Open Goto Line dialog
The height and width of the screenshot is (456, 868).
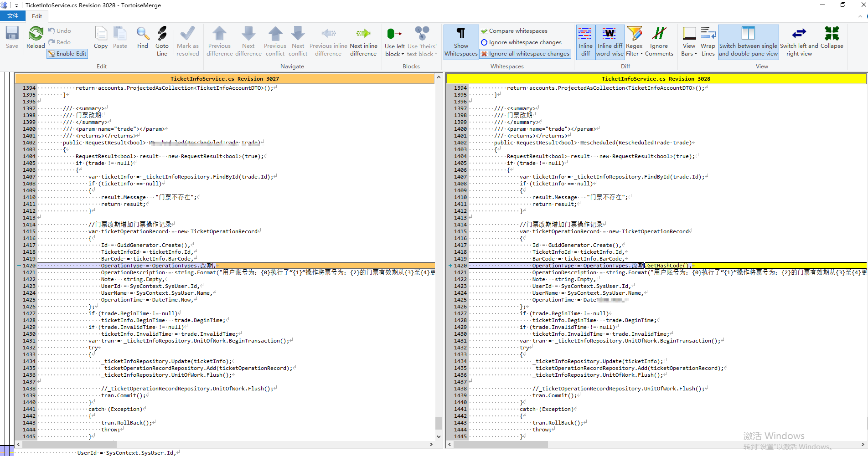tap(162, 41)
